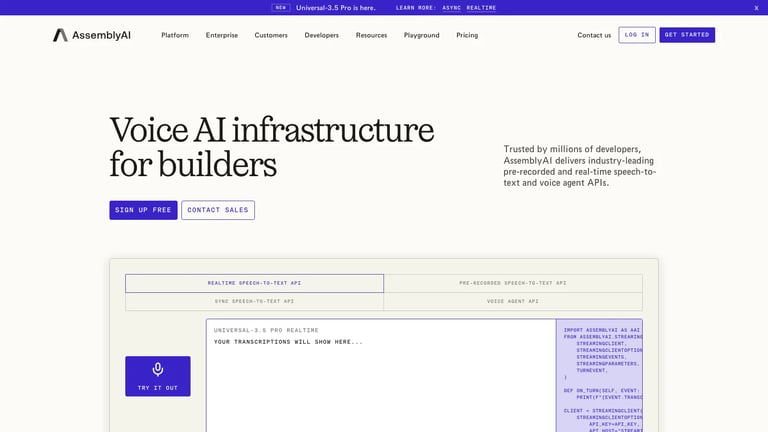Viewport: 768px width, 432px height.
Task: Go to the Playground page
Action: (422, 35)
